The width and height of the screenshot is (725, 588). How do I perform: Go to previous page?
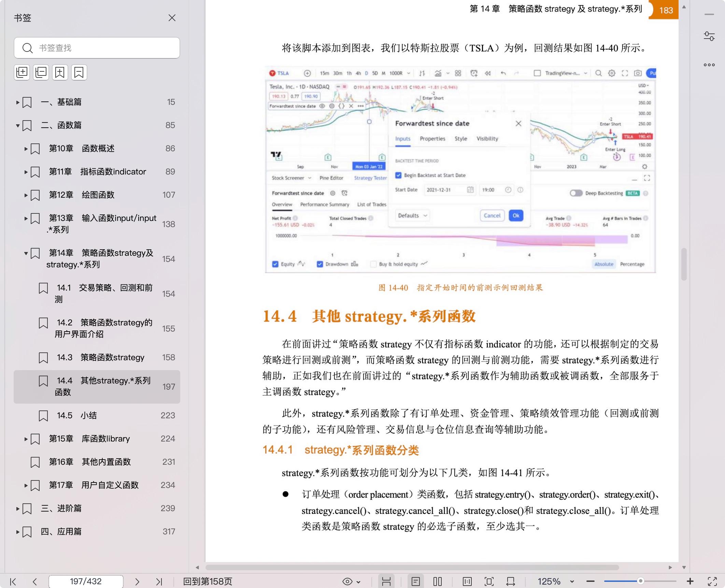34,582
